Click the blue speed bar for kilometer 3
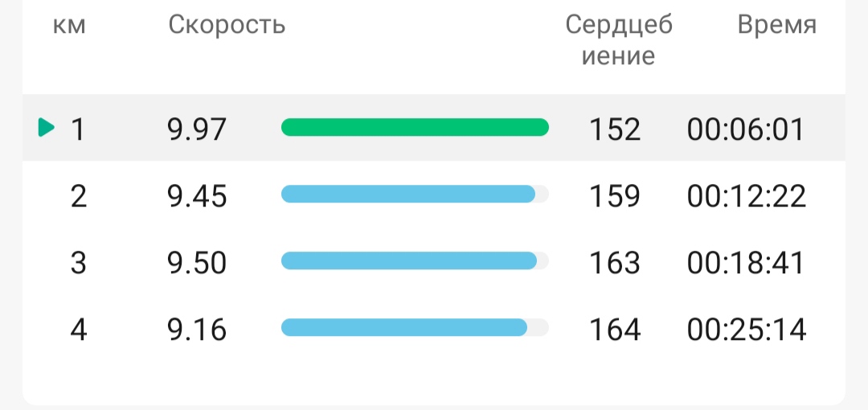Screen dimensions: 868x410 point(409,260)
